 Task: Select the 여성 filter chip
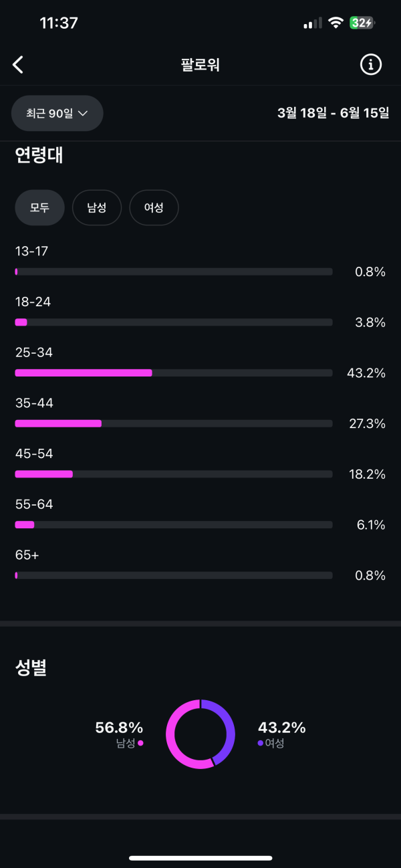(154, 208)
